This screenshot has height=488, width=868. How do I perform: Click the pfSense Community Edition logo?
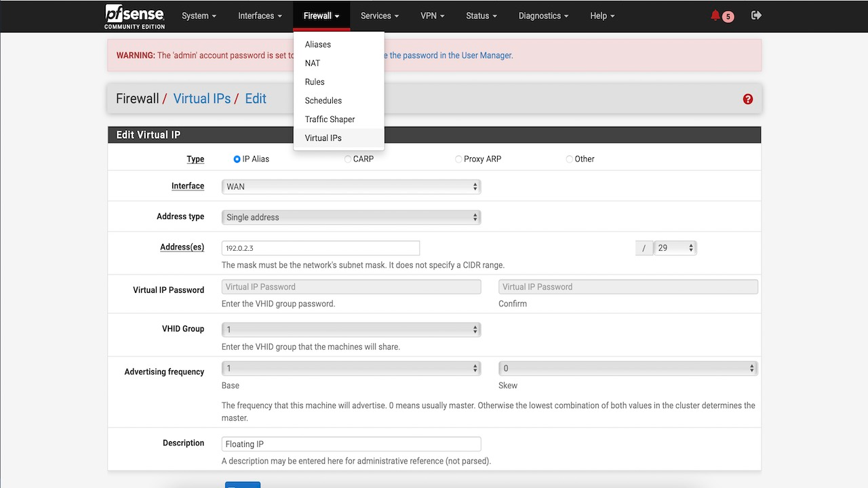pos(134,16)
